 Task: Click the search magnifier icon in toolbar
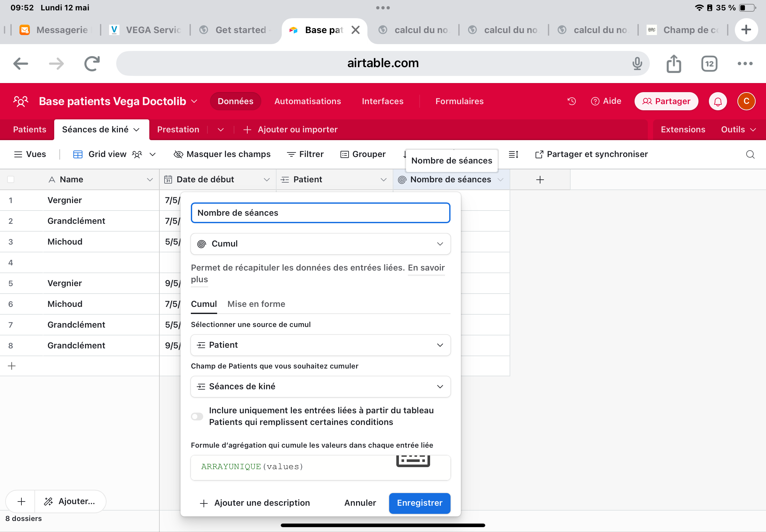[750, 154]
